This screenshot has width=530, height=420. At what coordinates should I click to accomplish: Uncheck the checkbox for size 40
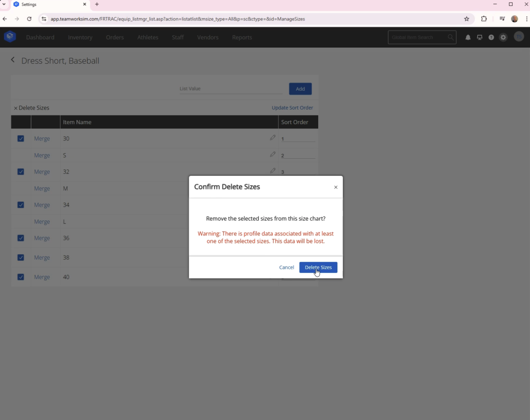pyautogui.click(x=21, y=277)
